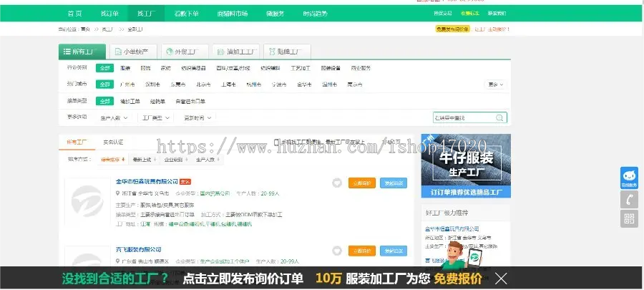Image resolution: width=644 pixels, height=290 pixels.
Task: Open the 首页 nav item
Action: click(x=74, y=14)
